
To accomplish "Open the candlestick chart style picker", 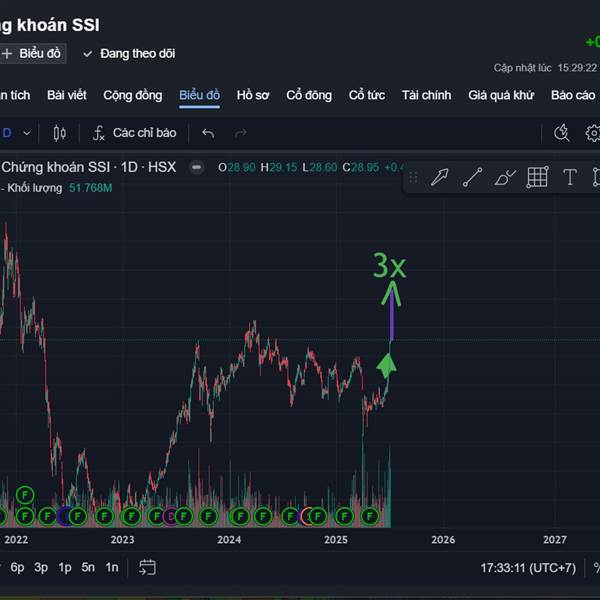I will point(59,133).
